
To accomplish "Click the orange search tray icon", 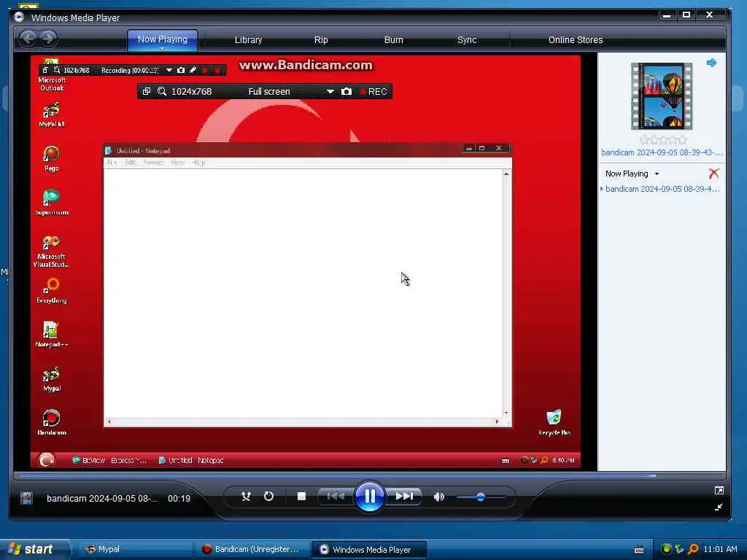I will click(x=693, y=549).
